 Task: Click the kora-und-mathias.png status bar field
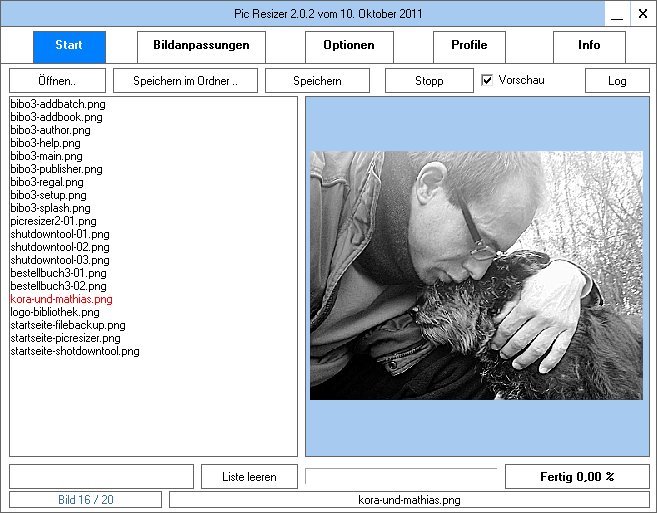tap(409, 500)
